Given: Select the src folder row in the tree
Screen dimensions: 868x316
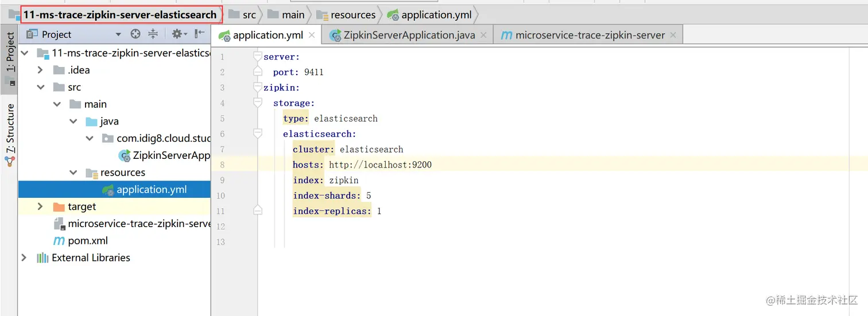Looking at the screenshot, I should coord(114,87).
